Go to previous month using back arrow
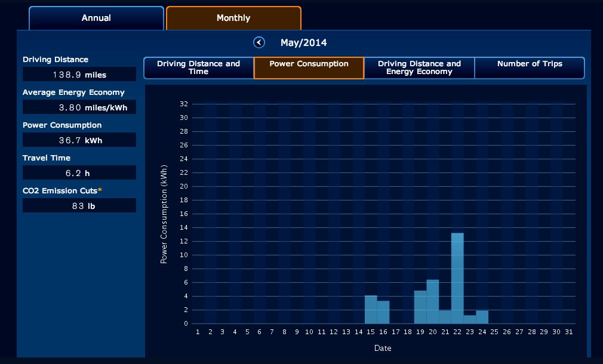603x364 pixels. [x=259, y=42]
